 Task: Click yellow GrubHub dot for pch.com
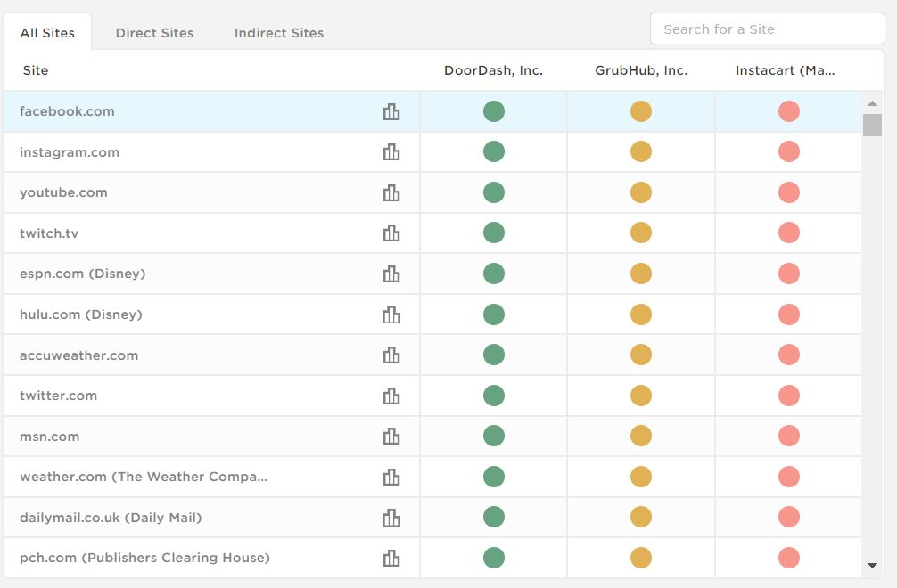pos(641,558)
